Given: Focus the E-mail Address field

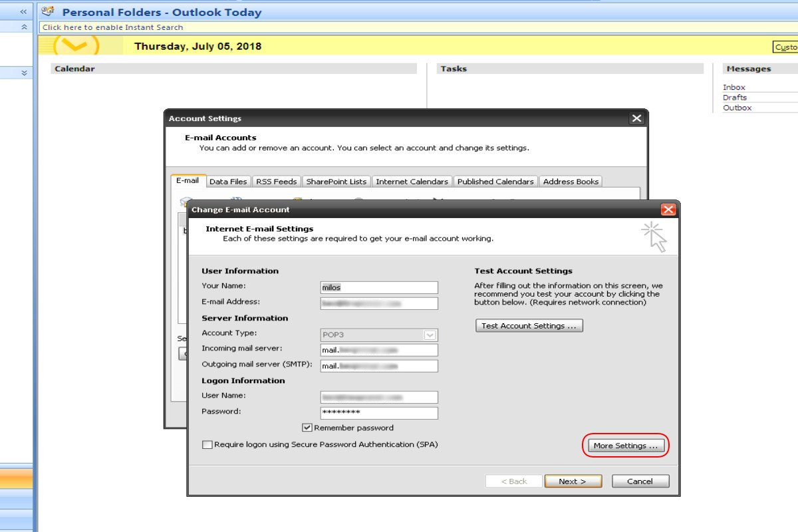Looking at the screenshot, I should pos(379,303).
